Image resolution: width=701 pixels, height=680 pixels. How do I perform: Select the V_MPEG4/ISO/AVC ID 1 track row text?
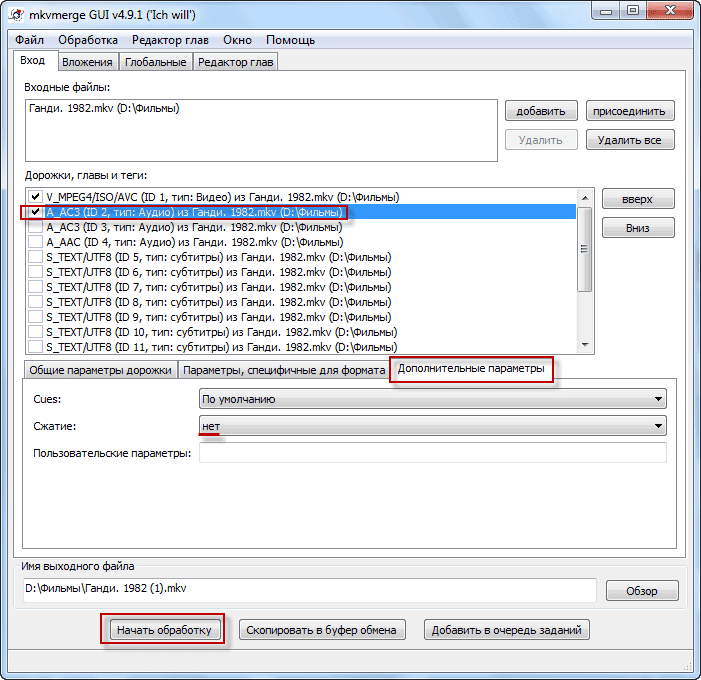(223, 197)
